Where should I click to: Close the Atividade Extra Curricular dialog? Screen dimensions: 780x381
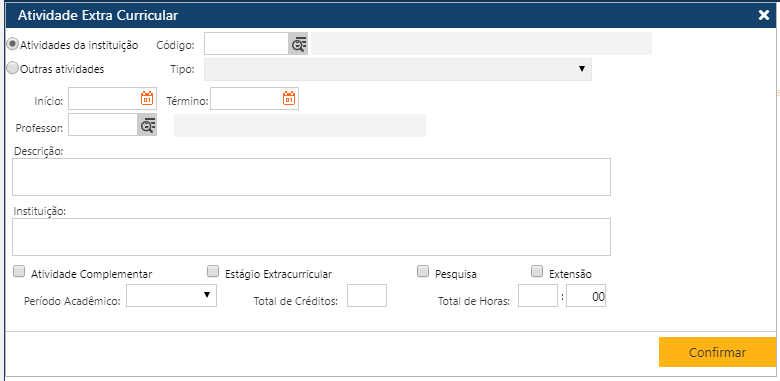click(x=764, y=15)
